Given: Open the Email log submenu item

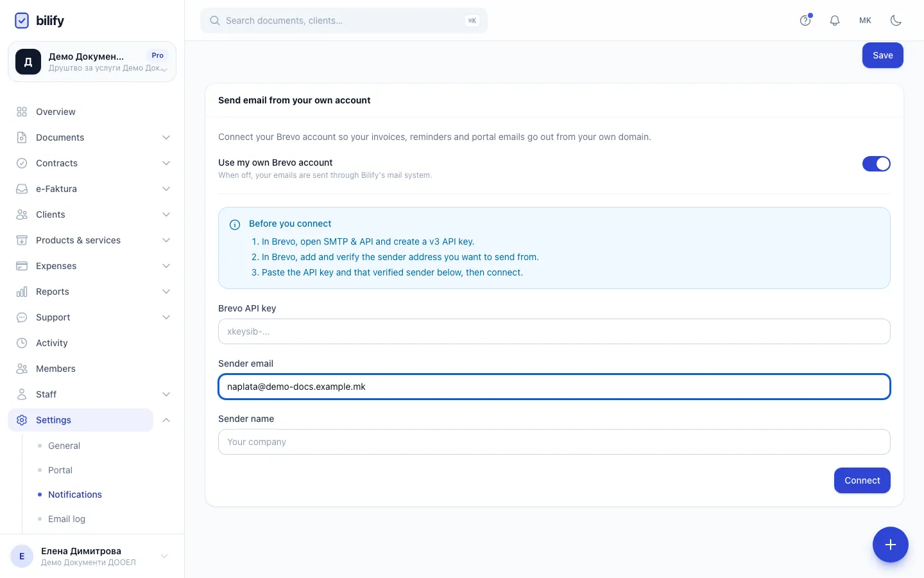Looking at the screenshot, I should click(67, 519).
